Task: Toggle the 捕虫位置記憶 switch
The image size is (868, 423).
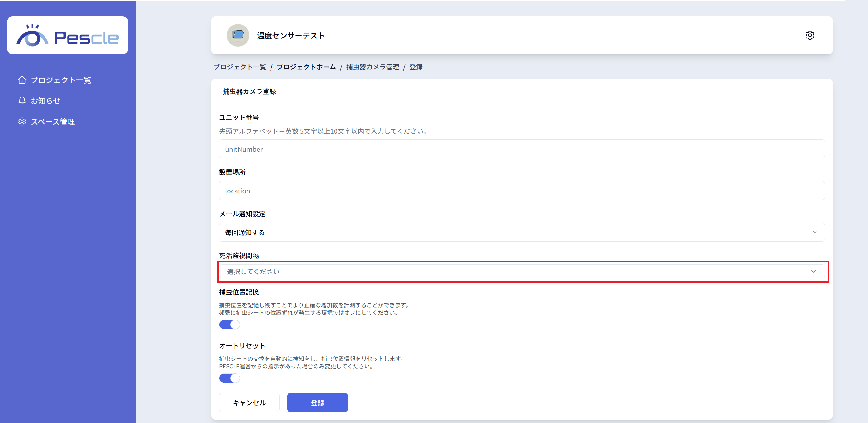Action: pos(229,325)
